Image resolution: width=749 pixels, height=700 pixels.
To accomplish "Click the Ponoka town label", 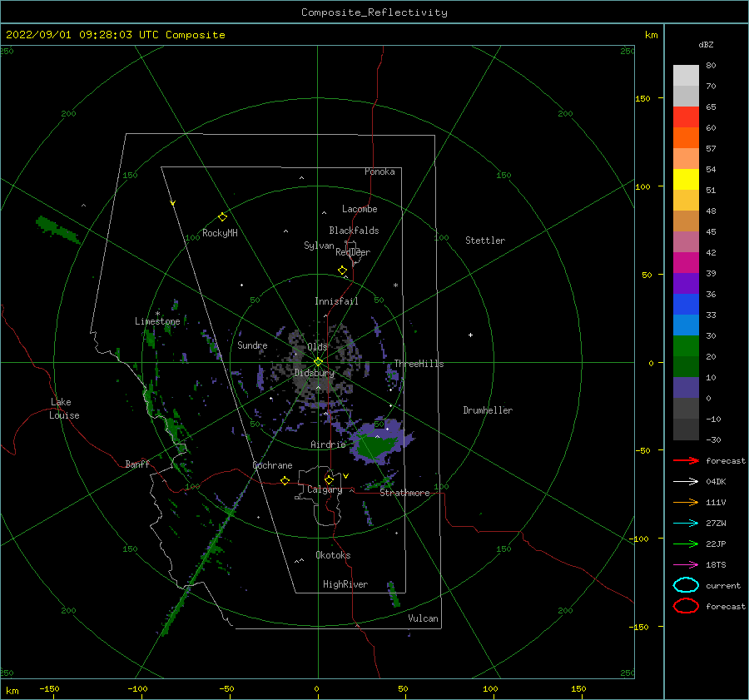I will pos(379,171).
